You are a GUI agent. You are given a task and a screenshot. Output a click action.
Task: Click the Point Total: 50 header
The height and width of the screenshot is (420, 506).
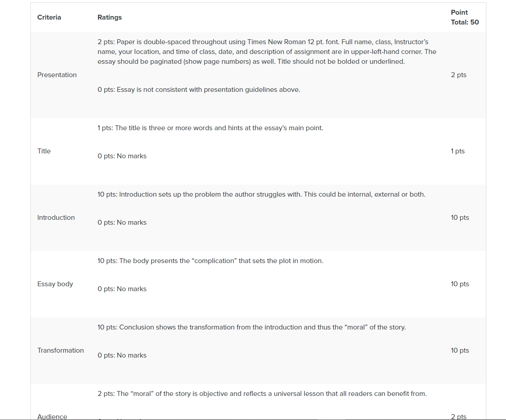465,17
